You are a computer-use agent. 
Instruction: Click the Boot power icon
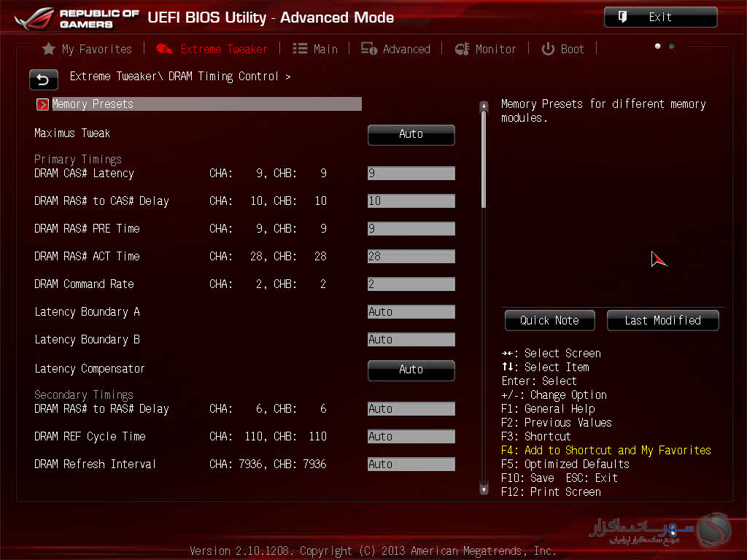click(x=548, y=49)
